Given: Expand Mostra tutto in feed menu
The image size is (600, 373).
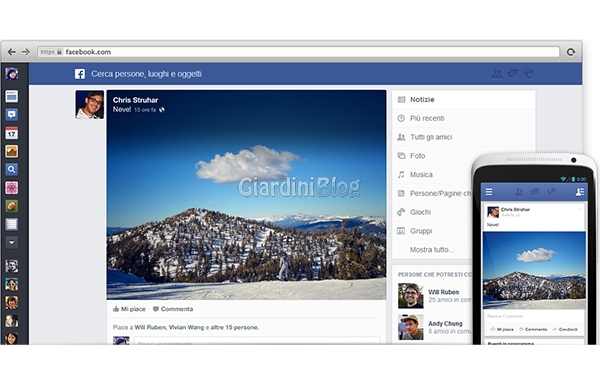Looking at the screenshot, I should 432,250.
